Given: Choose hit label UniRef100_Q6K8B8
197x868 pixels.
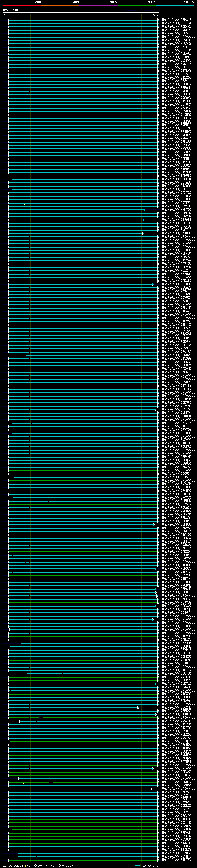Looking at the screenshot, I should coord(177,142).
